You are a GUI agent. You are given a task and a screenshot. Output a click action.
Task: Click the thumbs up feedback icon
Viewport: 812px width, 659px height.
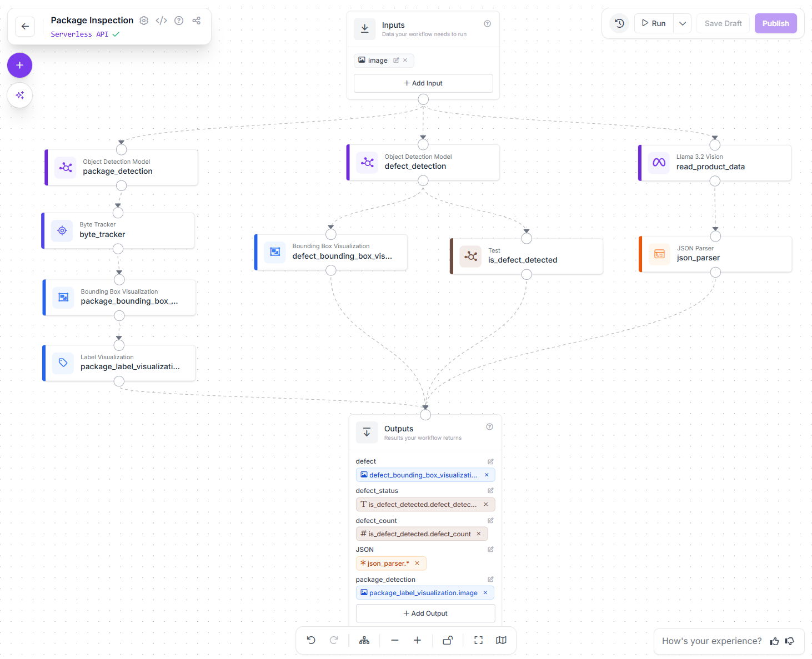774,641
